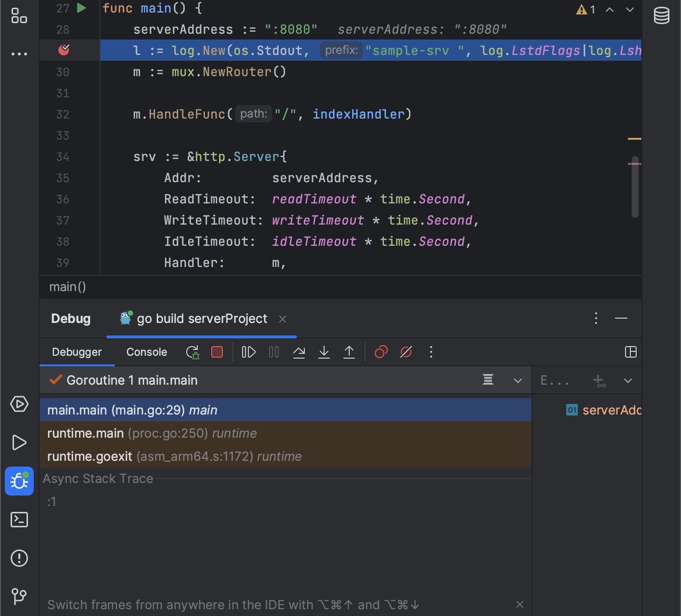Step into the function call
681x616 pixels.
click(x=324, y=352)
